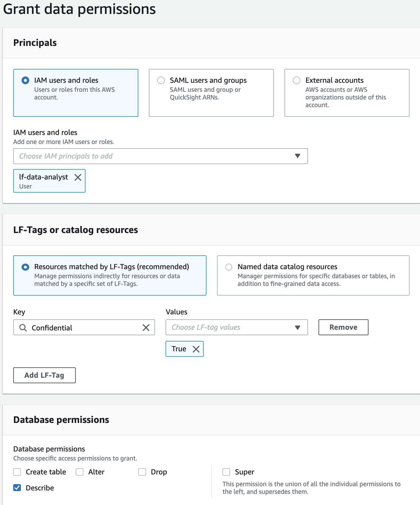Screen dimensions: 420x505
Task: Check the Alter permission box
Action: coord(80,472)
